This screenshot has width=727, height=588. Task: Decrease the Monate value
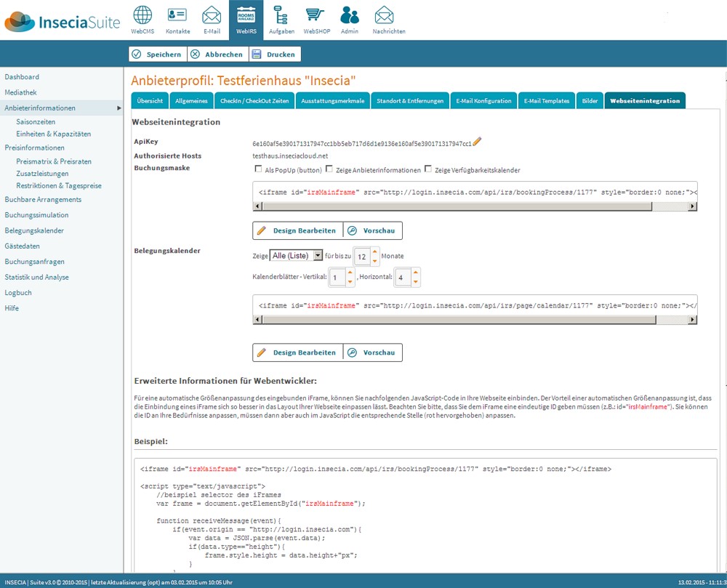coord(374,261)
